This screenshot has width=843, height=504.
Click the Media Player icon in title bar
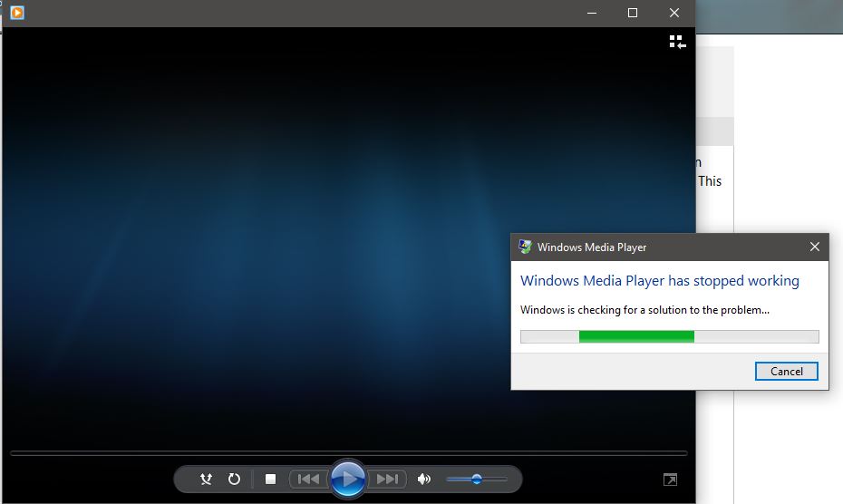(x=17, y=13)
